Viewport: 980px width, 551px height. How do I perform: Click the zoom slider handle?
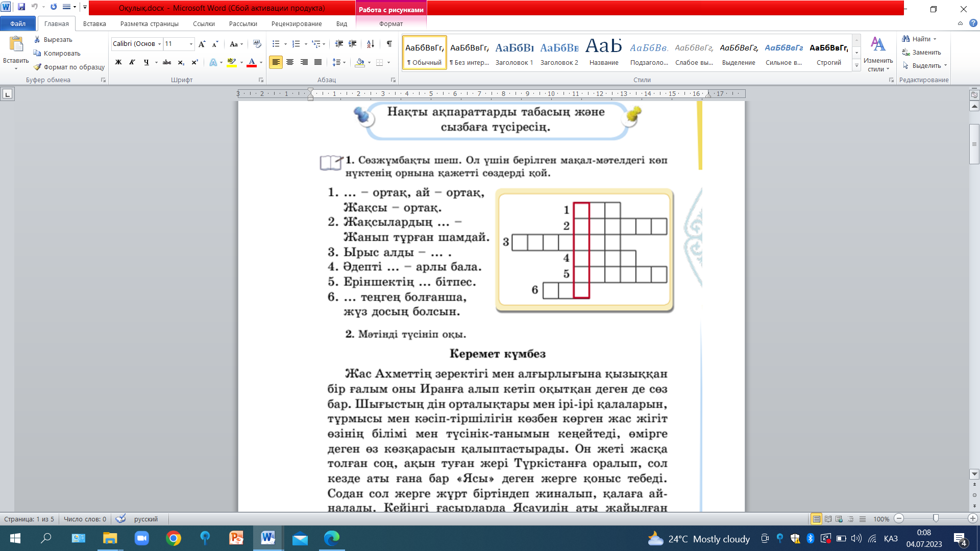click(936, 518)
